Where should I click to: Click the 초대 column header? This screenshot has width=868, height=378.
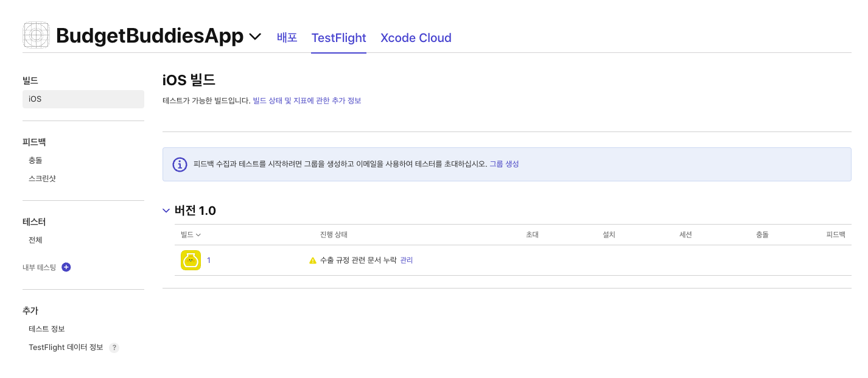point(532,234)
